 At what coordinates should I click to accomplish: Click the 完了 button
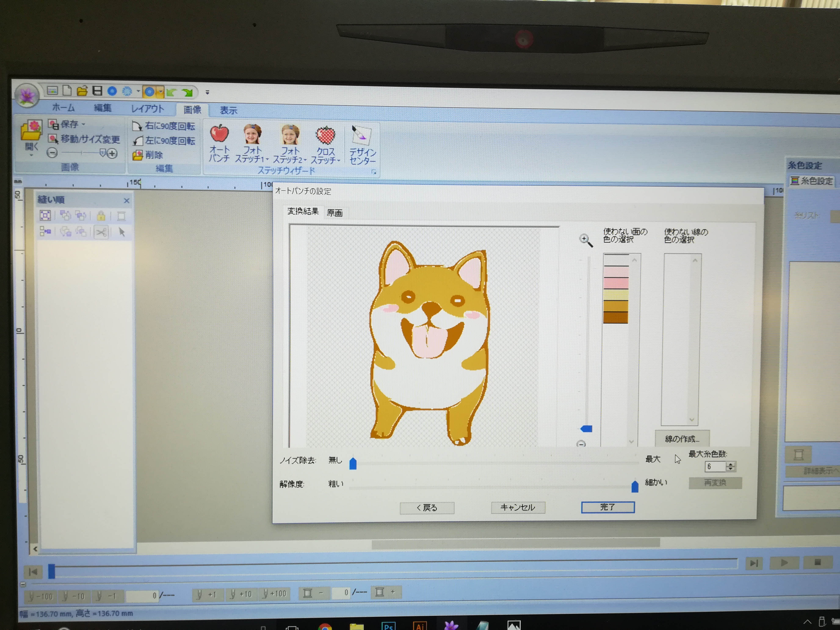tap(608, 507)
